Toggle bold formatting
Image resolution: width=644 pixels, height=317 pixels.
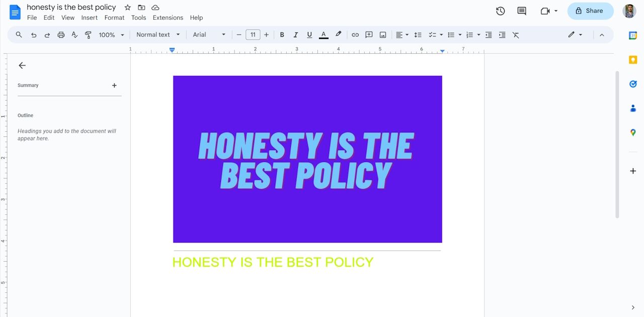(282, 35)
